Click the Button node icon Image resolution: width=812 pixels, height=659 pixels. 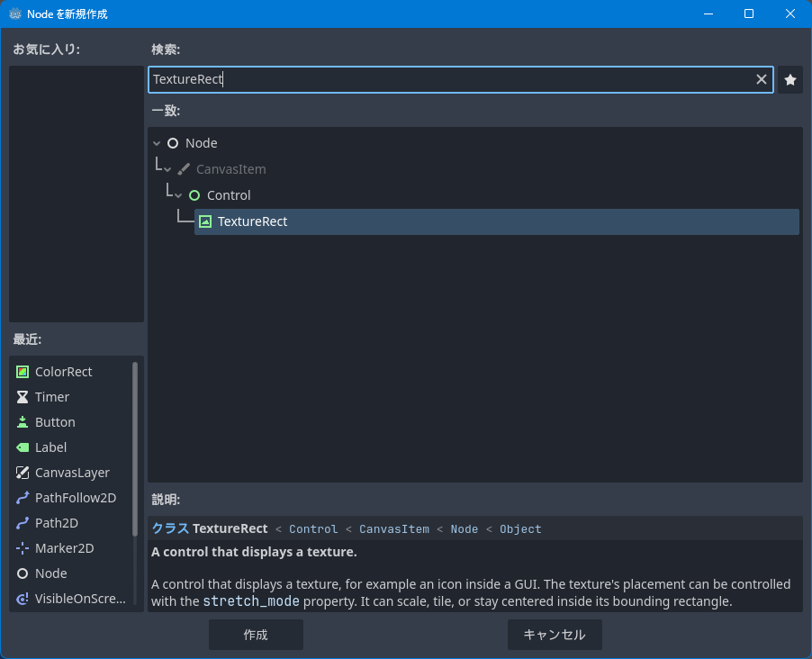coord(23,422)
